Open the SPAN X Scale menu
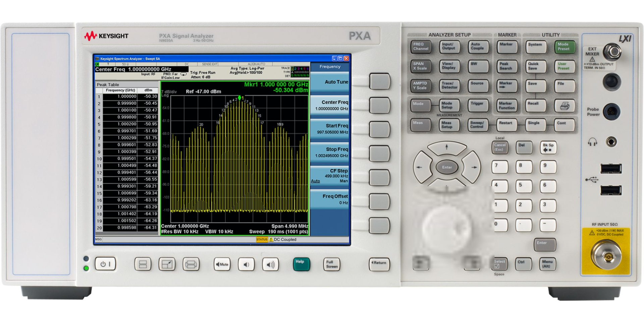 click(x=421, y=66)
